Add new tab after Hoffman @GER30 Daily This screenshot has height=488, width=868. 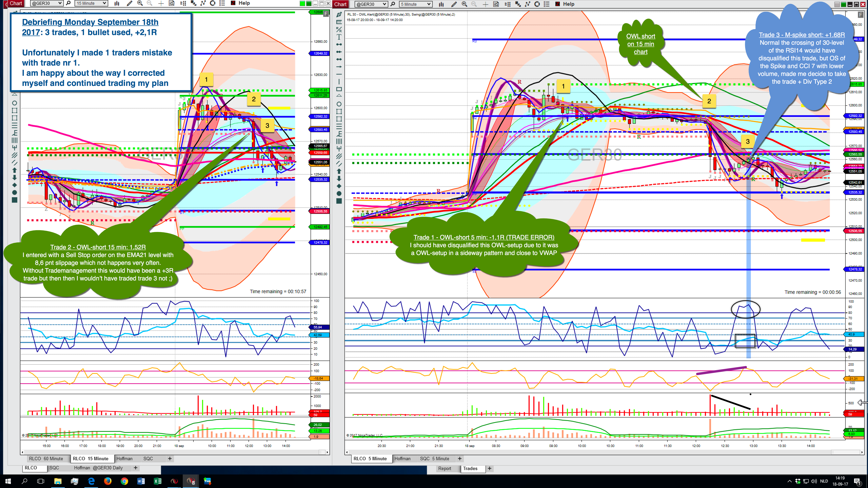coord(135,468)
